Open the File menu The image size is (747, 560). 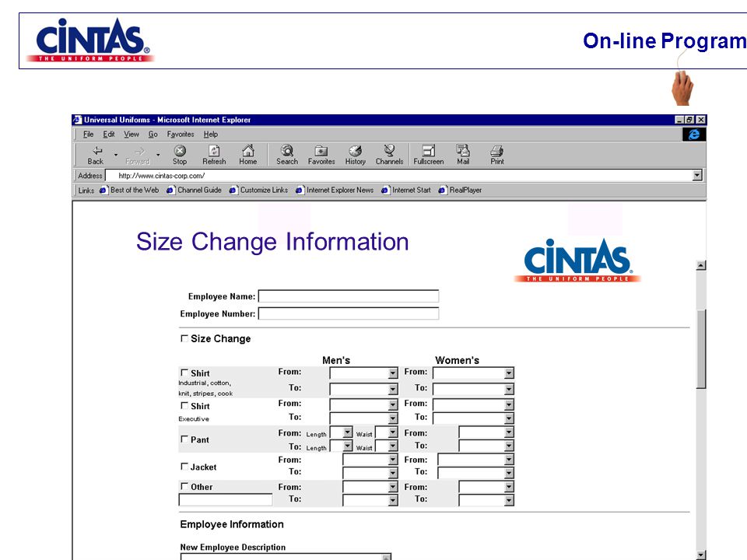88,135
